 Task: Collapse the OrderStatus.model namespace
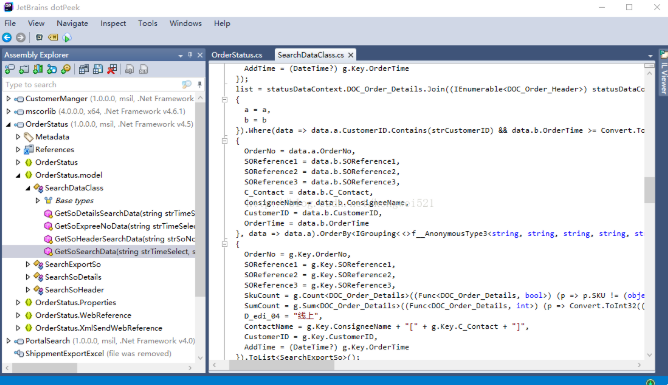(x=18, y=175)
